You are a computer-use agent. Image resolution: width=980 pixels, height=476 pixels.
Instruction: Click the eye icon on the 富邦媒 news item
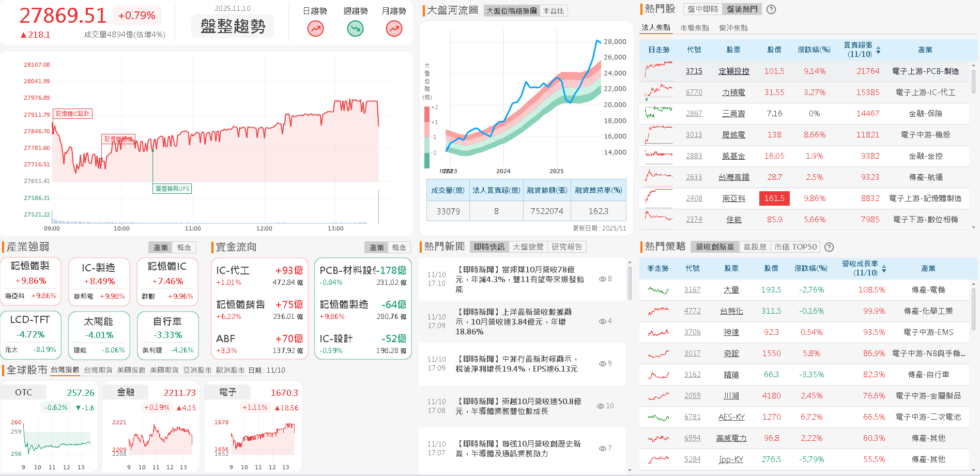click(x=602, y=279)
